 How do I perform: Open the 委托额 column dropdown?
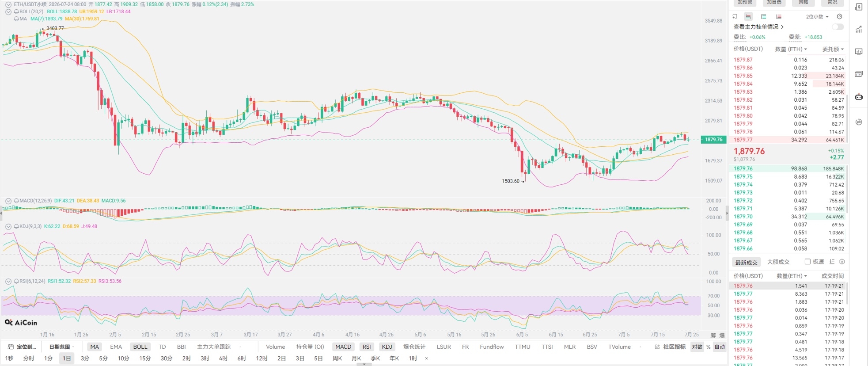tap(833, 49)
